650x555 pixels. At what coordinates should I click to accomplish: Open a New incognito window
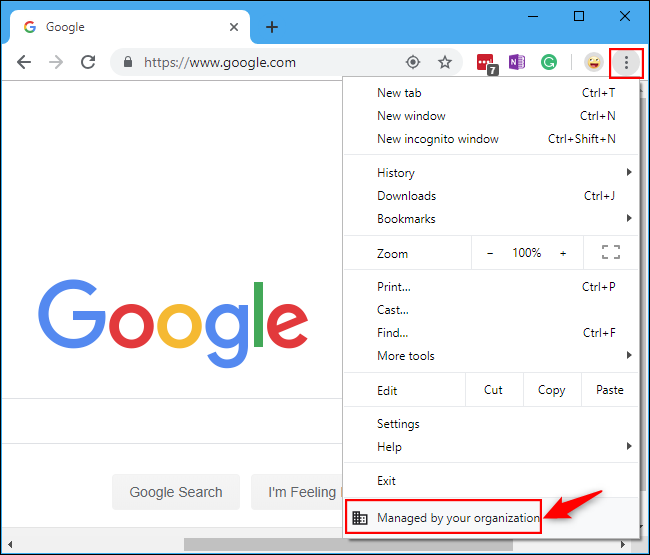491,139
